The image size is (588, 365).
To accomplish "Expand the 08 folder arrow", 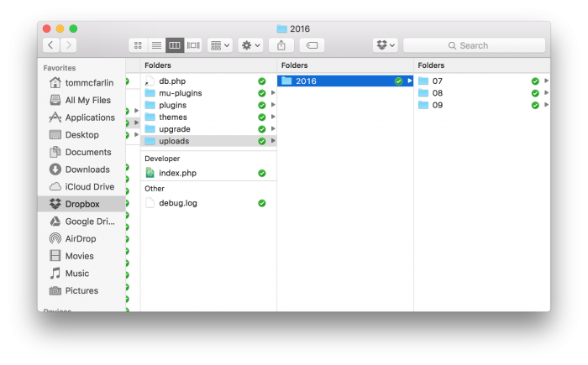I will pos(547,92).
